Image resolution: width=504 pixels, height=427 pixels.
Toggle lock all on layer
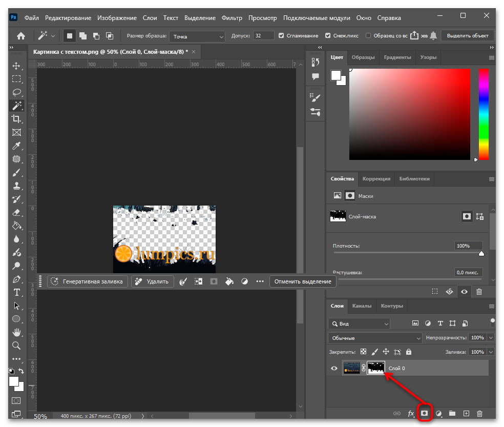(x=409, y=352)
